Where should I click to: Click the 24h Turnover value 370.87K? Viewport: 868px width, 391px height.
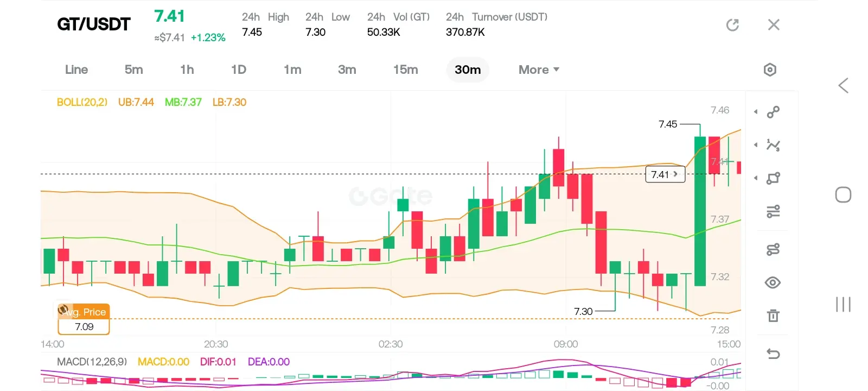[465, 32]
